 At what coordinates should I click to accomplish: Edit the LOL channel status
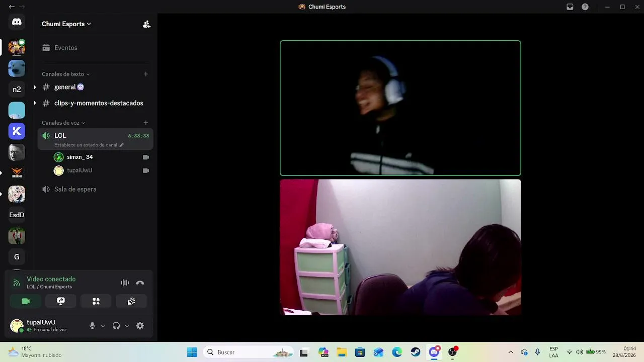(121, 145)
